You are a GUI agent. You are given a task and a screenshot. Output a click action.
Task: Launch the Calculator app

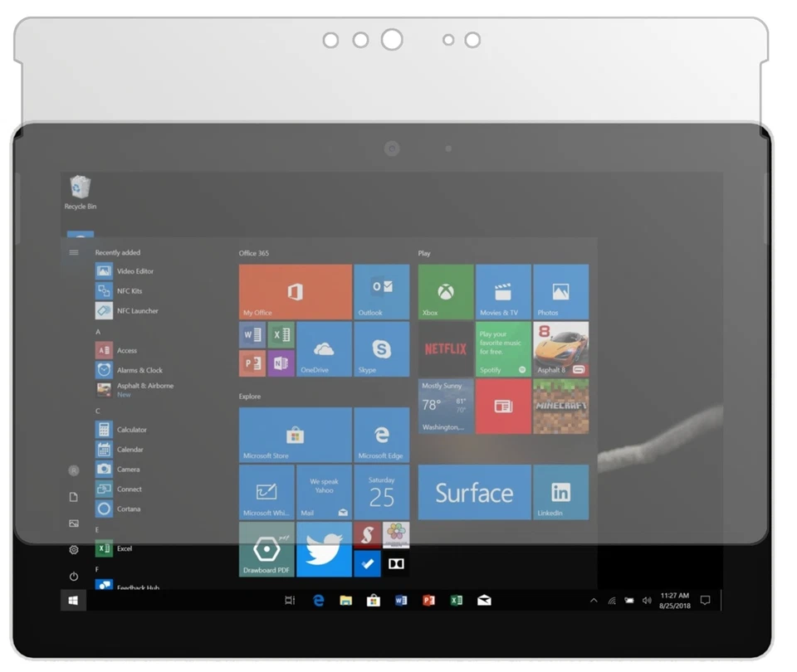(x=129, y=429)
